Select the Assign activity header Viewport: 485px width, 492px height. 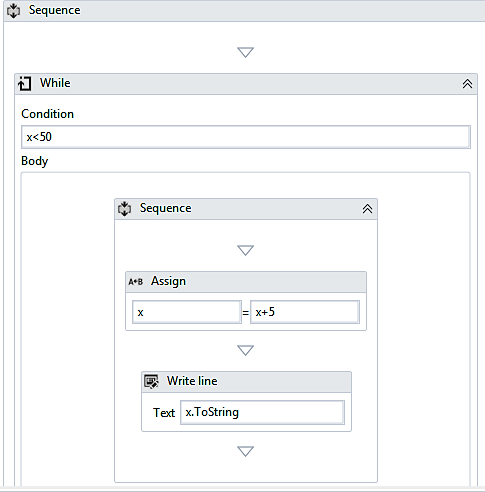pyautogui.click(x=246, y=282)
